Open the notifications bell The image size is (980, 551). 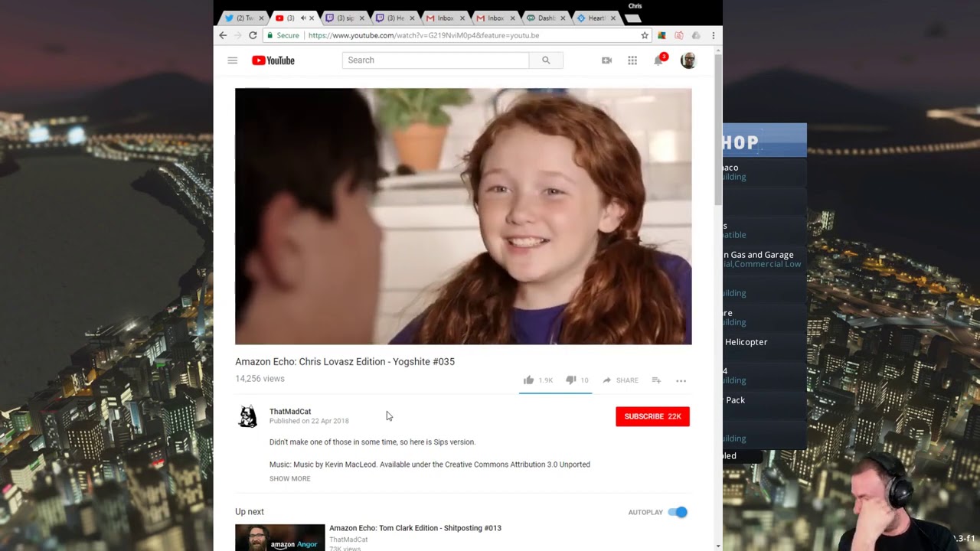click(658, 60)
